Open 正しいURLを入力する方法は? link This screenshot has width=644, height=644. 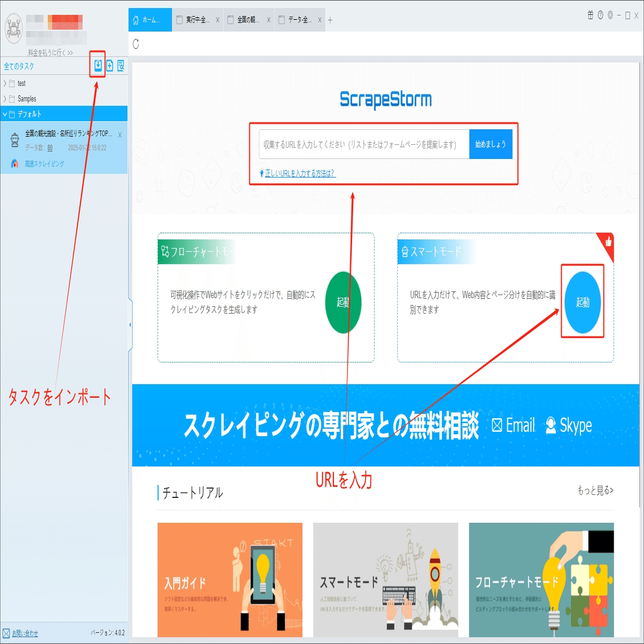(x=300, y=173)
